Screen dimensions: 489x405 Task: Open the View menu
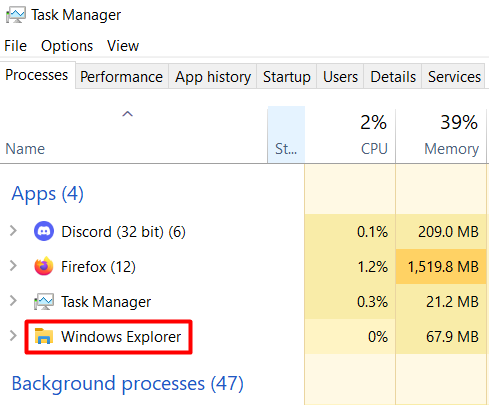[123, 46]
